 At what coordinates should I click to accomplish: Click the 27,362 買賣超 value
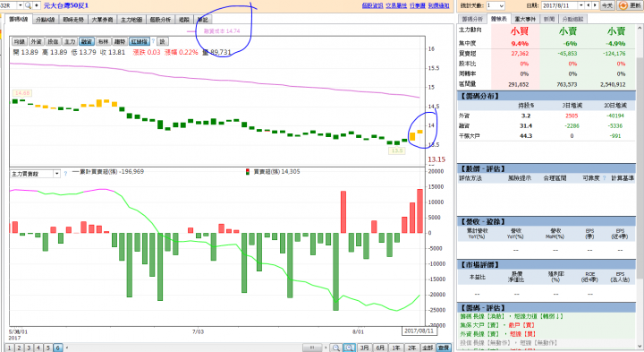(x=520, y=54)
